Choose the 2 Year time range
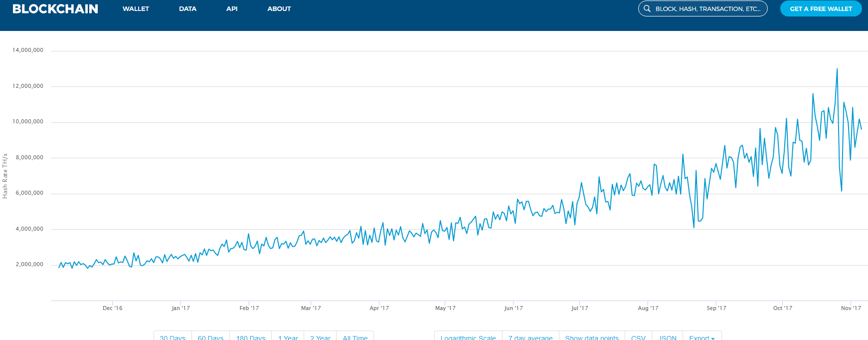The image size is (868, 340). [x=320, y=337]
